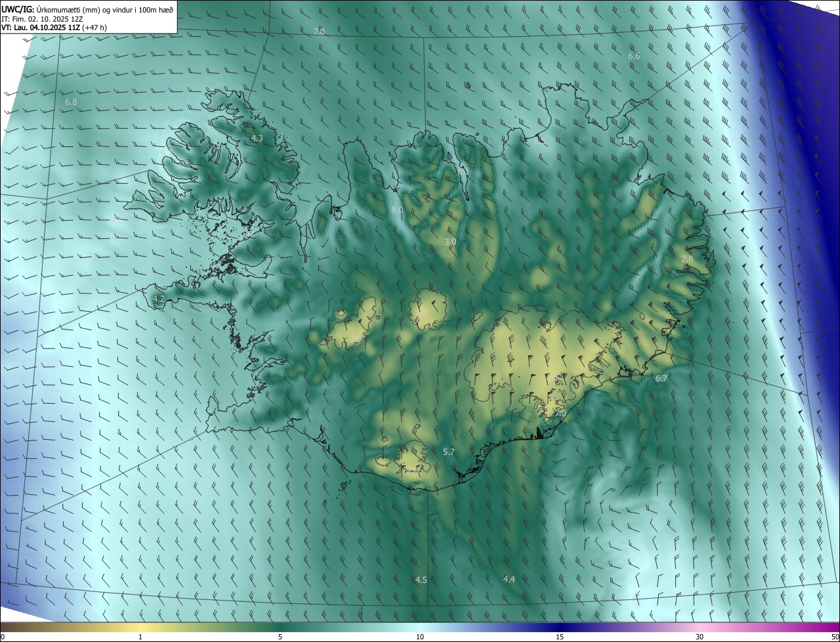Click the 6.7 value label off the southeast coast
This screenshot has height=642, width=840.
coord(661,379)
